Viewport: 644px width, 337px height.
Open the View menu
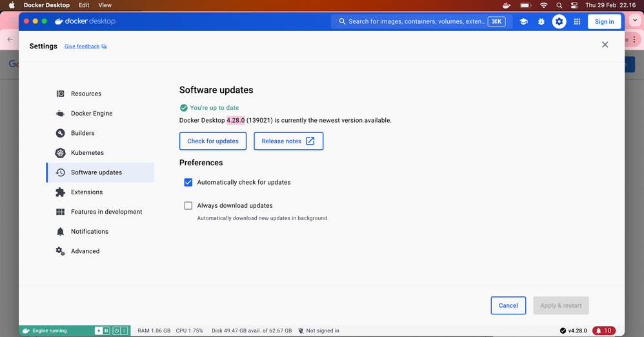pyautogui.click(x=105, y=5)
